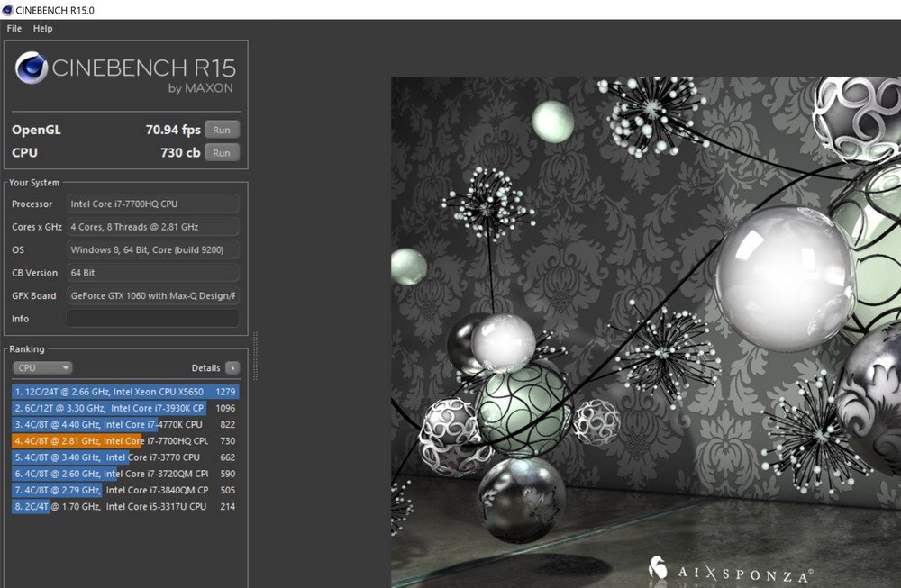Click into the Info text field
901x588 pixels.
click(153, 319)
